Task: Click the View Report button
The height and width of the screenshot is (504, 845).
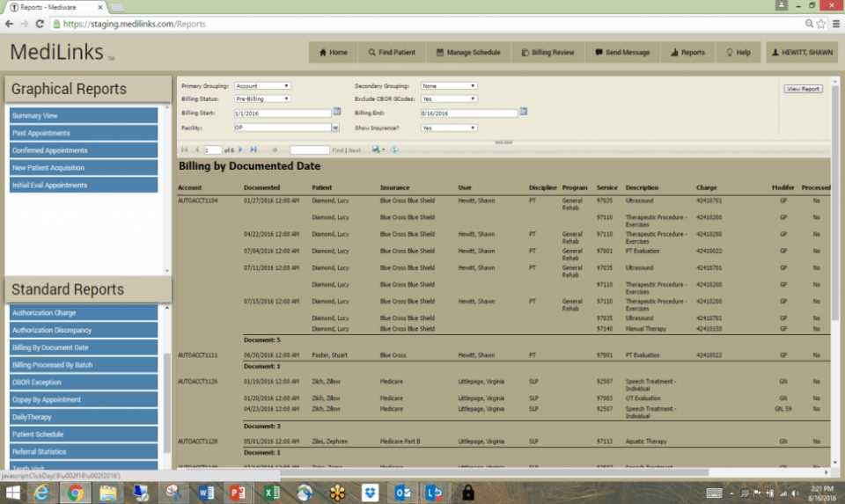Action: click(803, 88)
